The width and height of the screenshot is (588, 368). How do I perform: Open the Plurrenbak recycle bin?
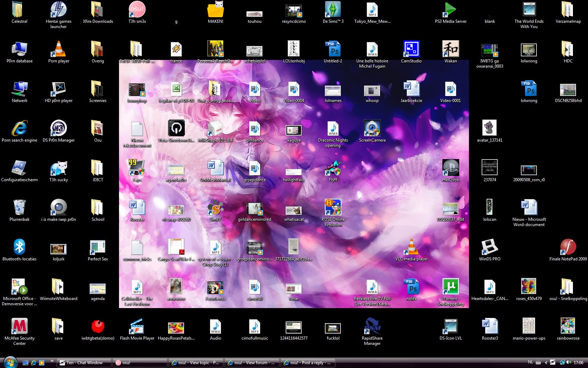point(19,211)
